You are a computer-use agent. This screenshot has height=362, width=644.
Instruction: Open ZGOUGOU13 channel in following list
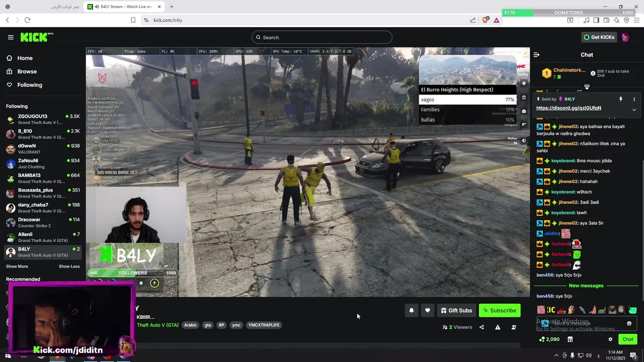43,119
